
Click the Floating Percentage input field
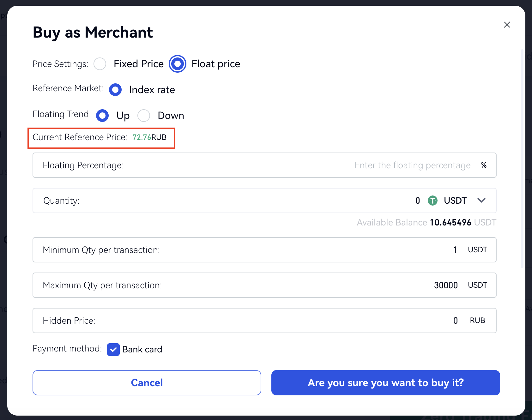[x=411, y=165]
